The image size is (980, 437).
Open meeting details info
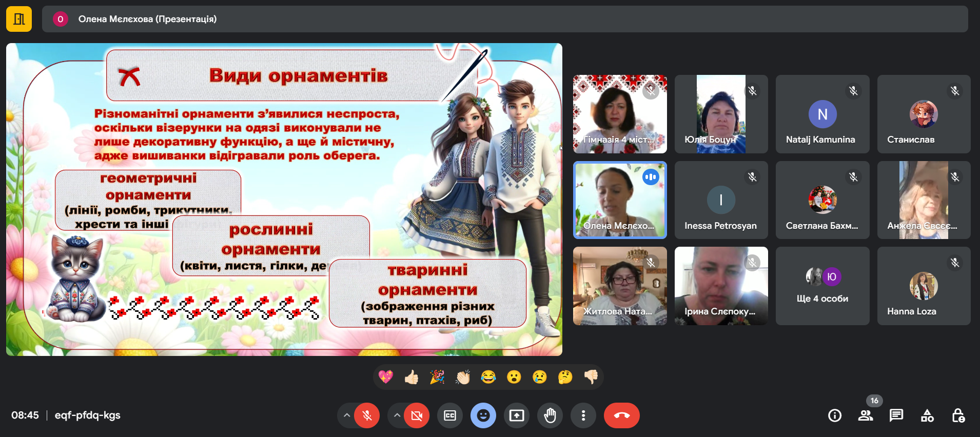835,415
